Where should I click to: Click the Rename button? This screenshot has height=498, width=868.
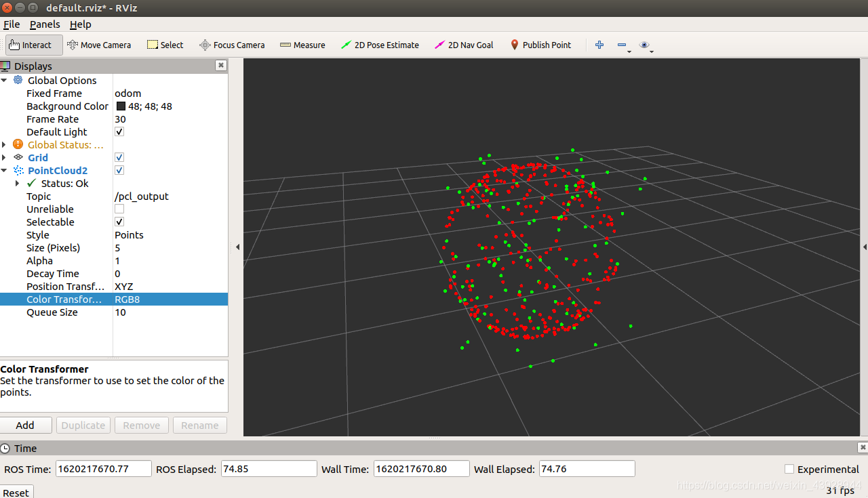(200, 425)
